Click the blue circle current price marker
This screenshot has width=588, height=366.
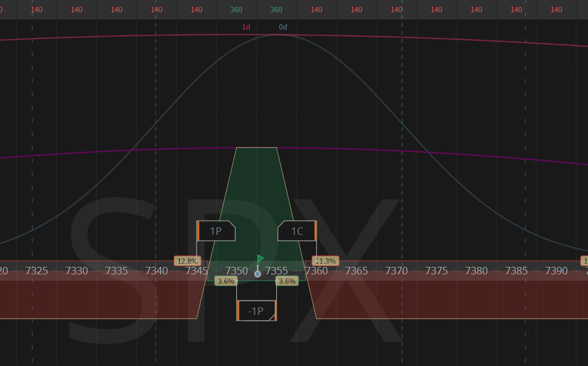257,274
